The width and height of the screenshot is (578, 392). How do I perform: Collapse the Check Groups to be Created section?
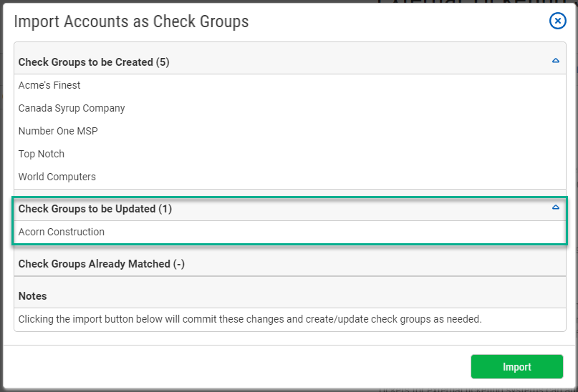pyautogui.click(x=556, y=61)
